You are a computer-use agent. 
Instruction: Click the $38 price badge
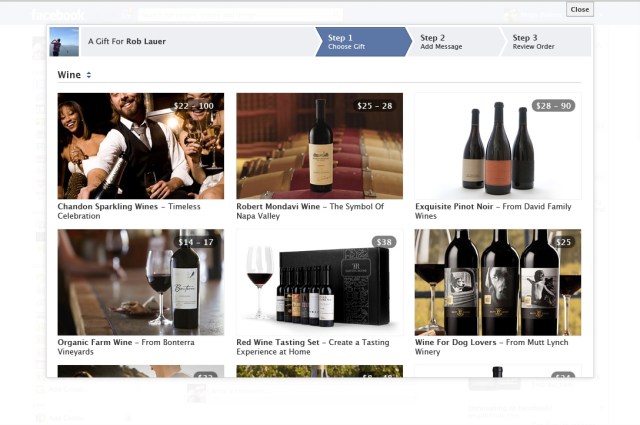384,242
